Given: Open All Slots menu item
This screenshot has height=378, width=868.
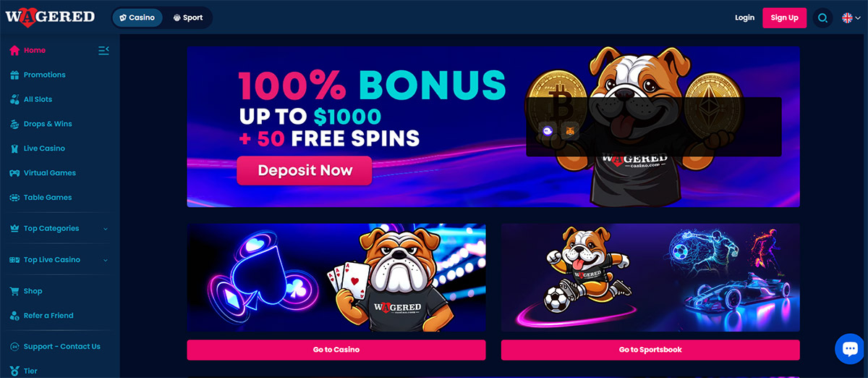Looking at the screenshot, I should (38, 99).
